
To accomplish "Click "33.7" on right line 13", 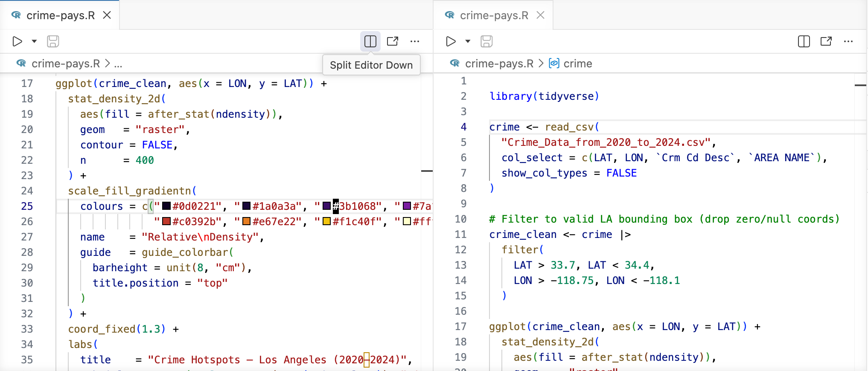I will pyautogui.click(x=563, y=265).
